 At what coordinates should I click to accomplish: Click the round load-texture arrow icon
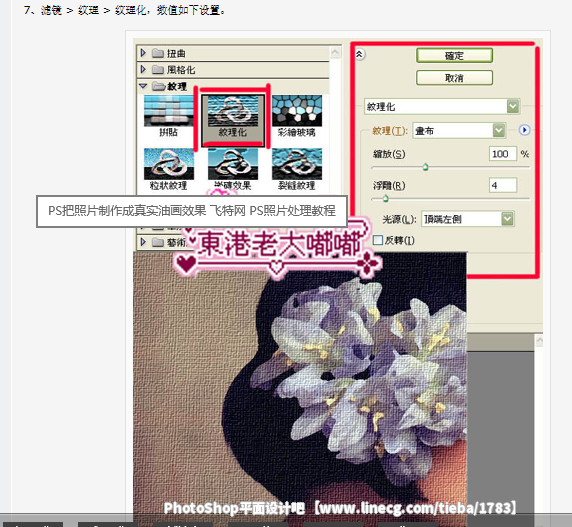(524, 130)
